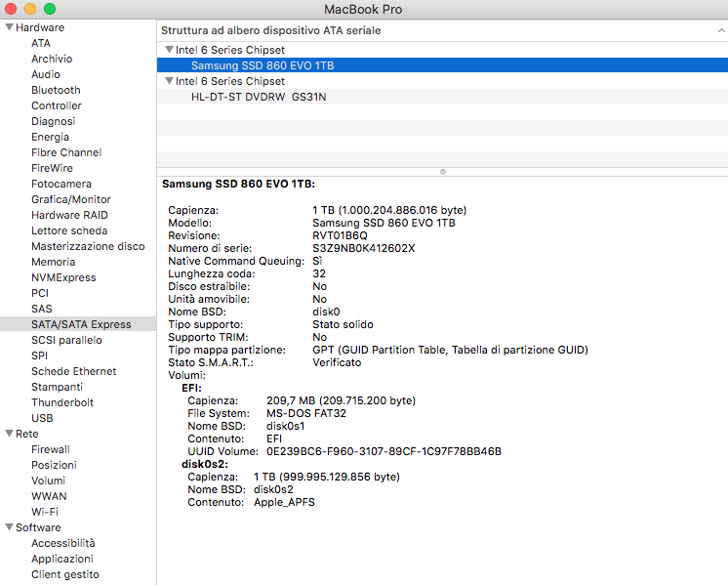Click the Apple_APFS content value
Viewport: 728px width, 585px height.
tap(284, 502)
